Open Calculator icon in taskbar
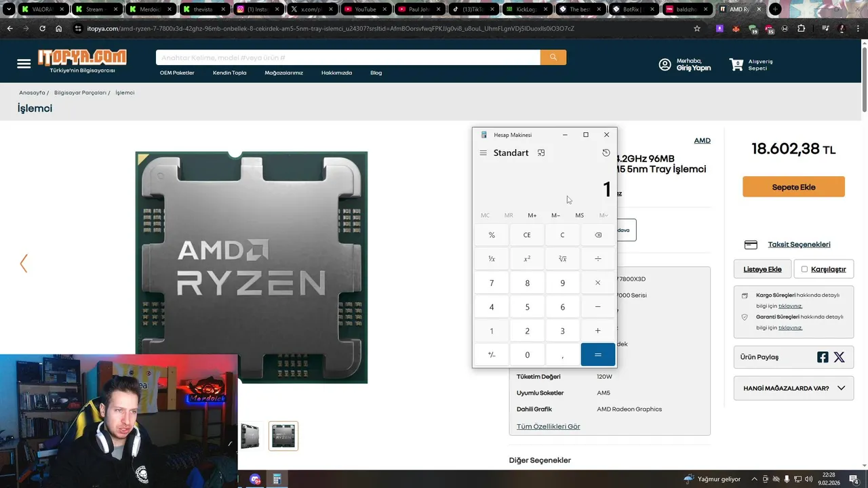 tap(277, 479)
